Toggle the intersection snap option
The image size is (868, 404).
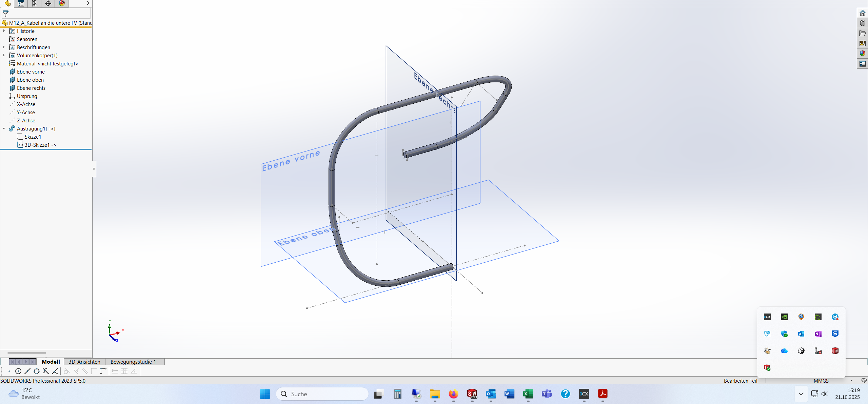(46, 371)
